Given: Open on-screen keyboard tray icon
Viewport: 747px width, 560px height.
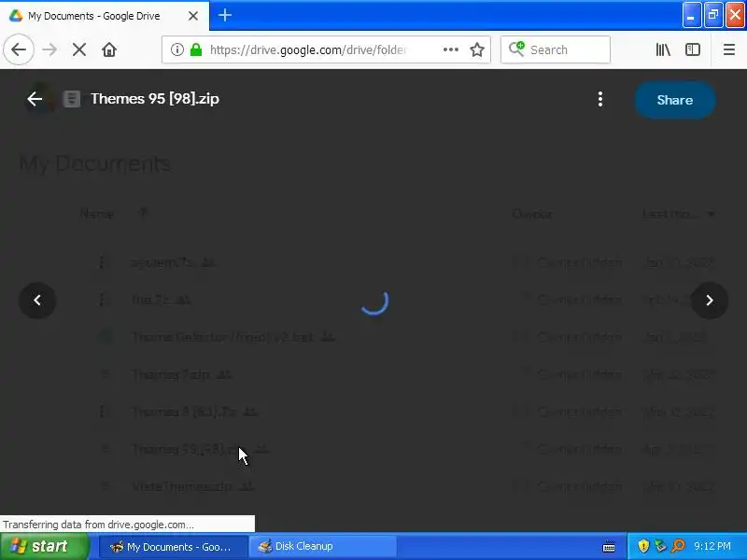Looking at the screenshot, I should click(609, 547).
